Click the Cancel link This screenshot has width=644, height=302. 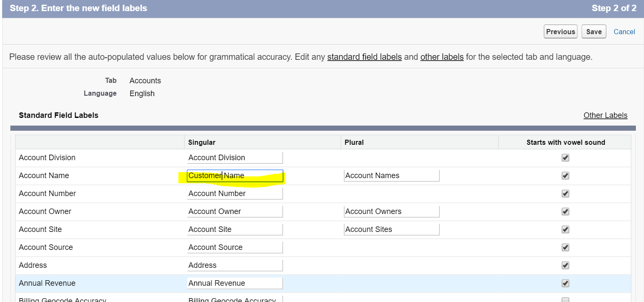[x=624, y=31]
